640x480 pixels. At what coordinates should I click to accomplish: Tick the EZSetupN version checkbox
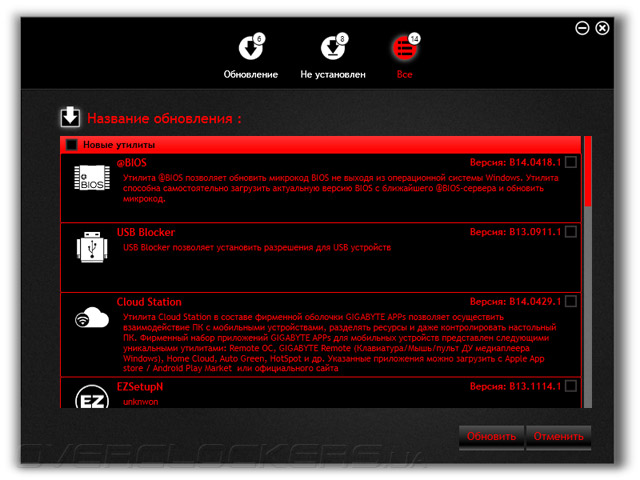pyautogui.click(x=571, y=386)
